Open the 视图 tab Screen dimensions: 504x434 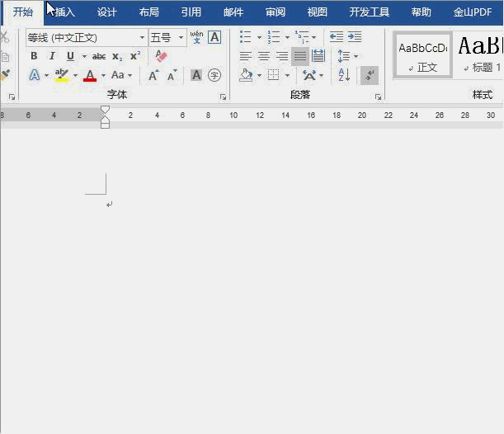tap(318, 12)
